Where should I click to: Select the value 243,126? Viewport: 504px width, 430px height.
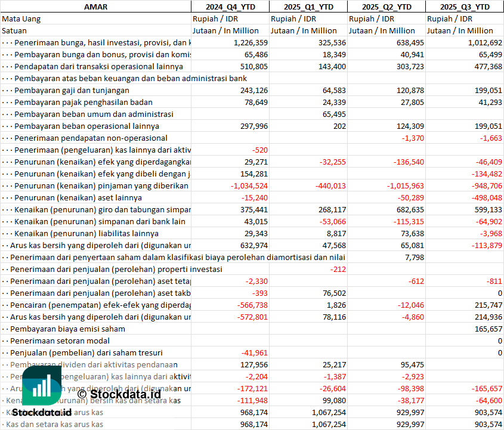[254, 90]
